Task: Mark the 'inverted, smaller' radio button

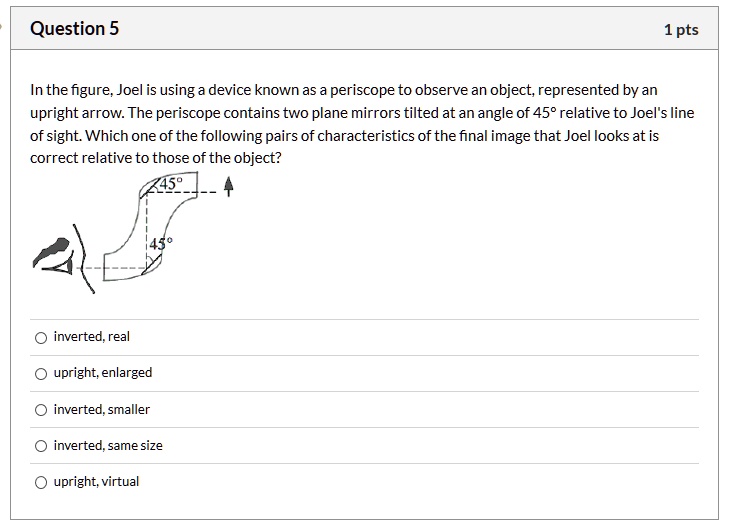Action: (x=40, y=410)
